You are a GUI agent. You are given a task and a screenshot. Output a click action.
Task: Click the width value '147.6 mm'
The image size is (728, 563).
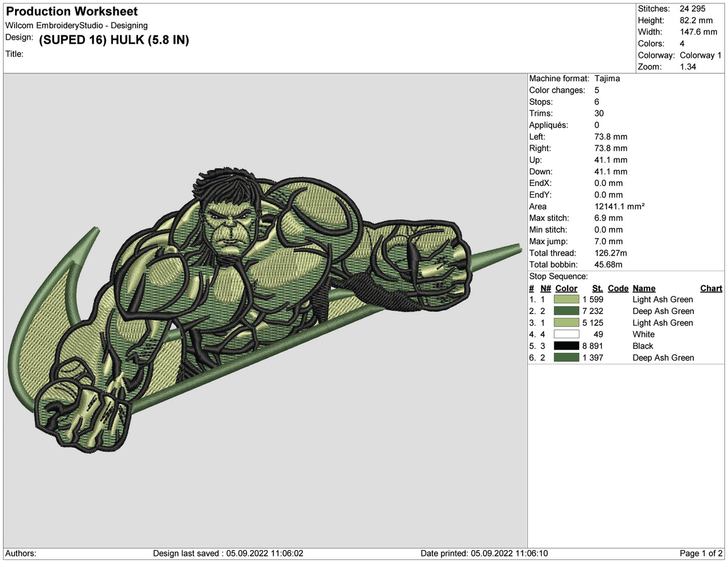[698, 32]
